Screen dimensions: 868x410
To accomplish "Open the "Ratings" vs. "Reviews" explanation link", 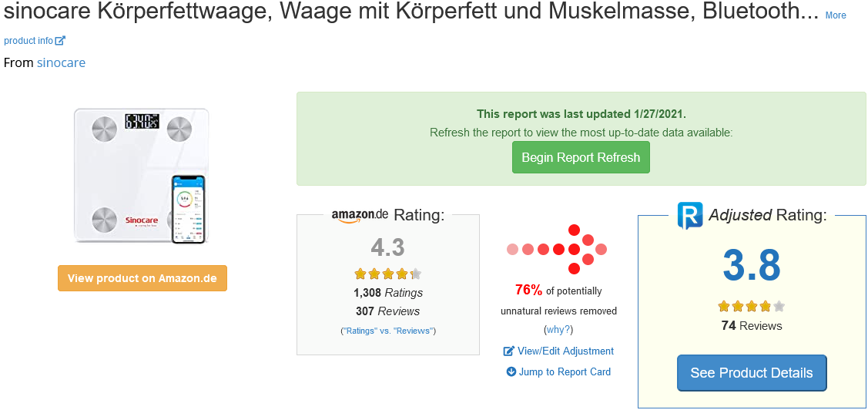I will point(388,331).
